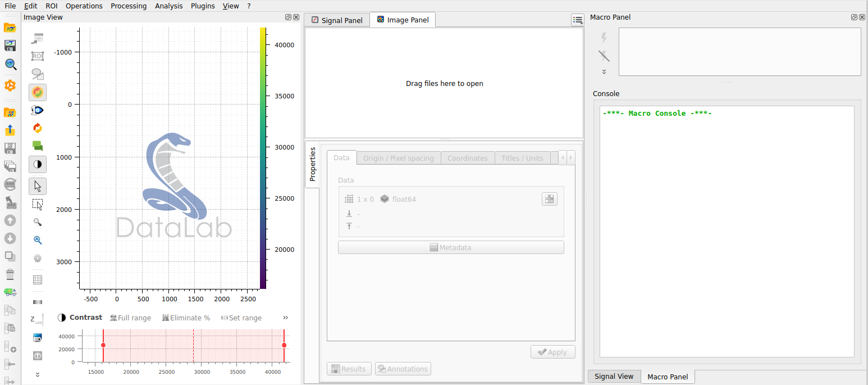Open the File menu
The width and height of the screenshot is (868, 385).
[x=10, y=6]
